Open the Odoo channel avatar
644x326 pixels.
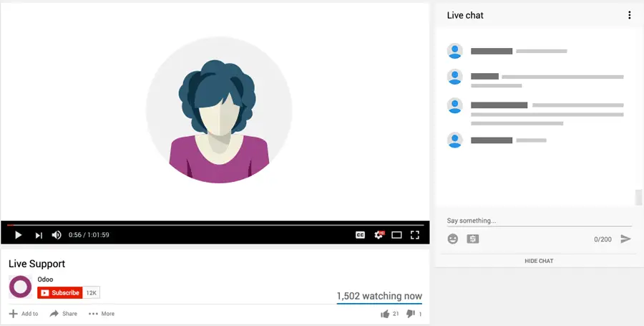20,287
